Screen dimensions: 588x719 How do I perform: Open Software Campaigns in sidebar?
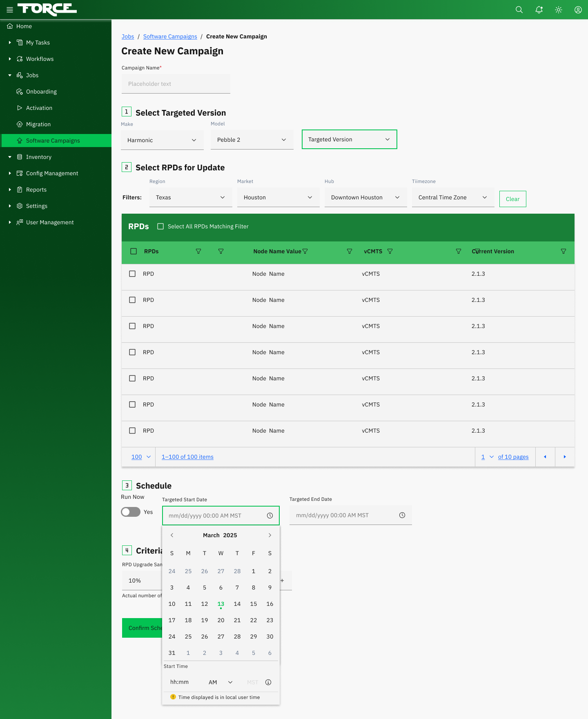coord(56,141)
